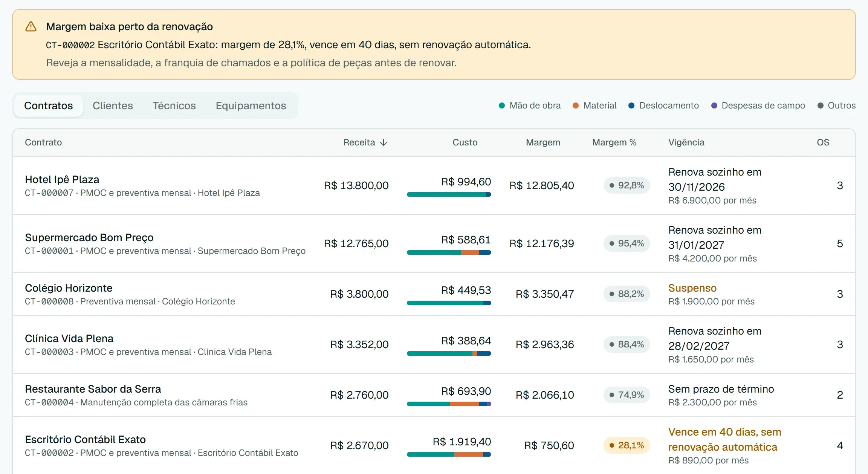Screen dimensions: 868x474
Task: Click the revenue value 'R$ 12.765,00'
Action: [356, 243]
